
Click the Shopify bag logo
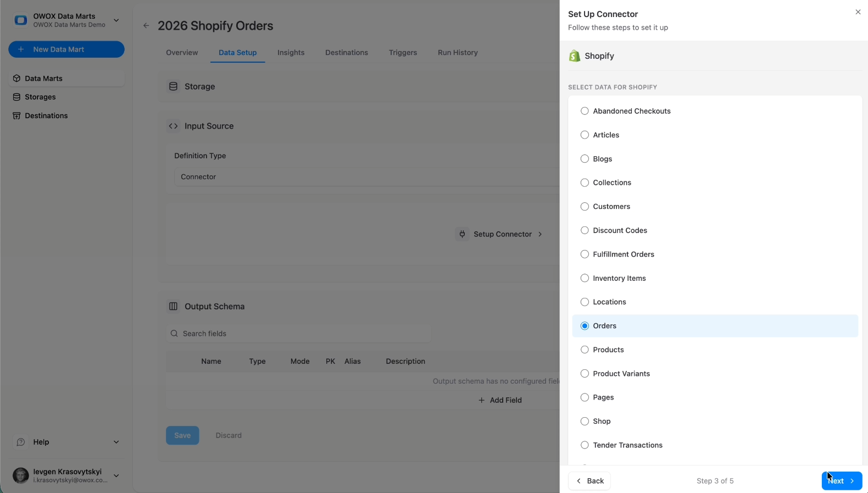[x=575, y=56]
